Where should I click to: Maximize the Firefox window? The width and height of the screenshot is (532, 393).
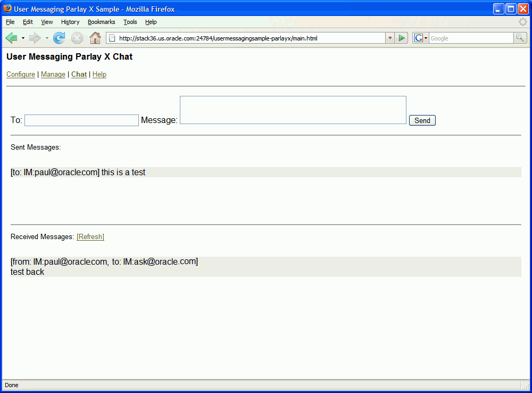pyautogui.click(x=511, y=9)
